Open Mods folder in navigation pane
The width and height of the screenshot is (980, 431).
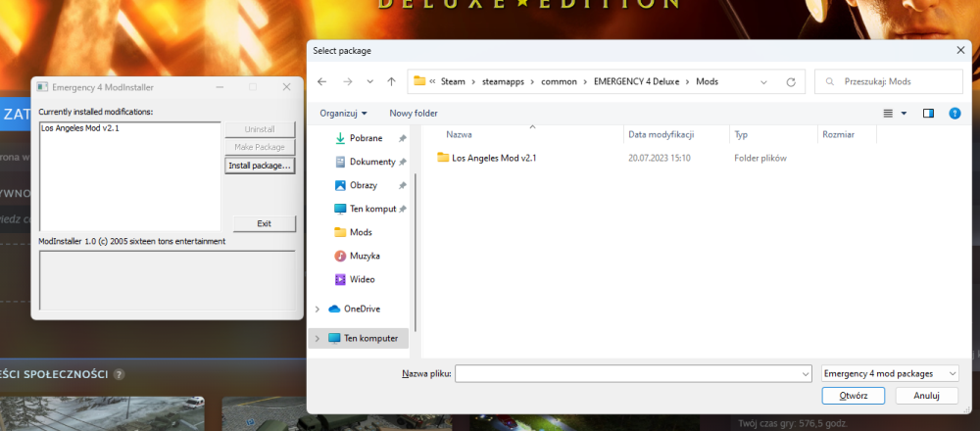[361, 232]
